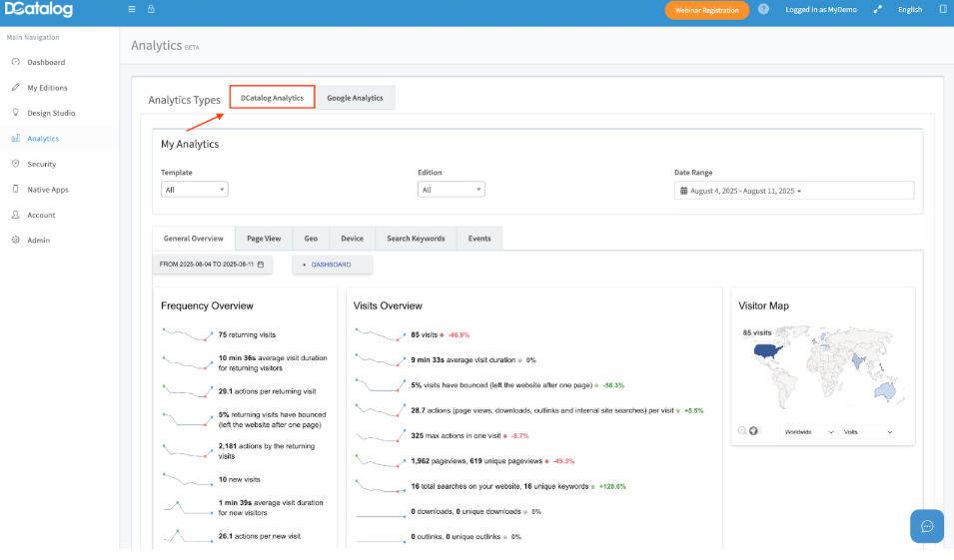
Task: Click the United States on Visitor Map
Action: point(767,350)
